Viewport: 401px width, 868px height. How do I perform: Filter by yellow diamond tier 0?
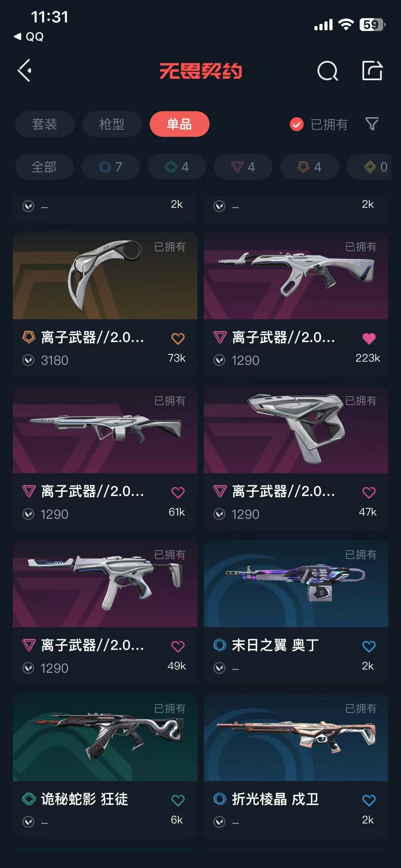point(369,167)
